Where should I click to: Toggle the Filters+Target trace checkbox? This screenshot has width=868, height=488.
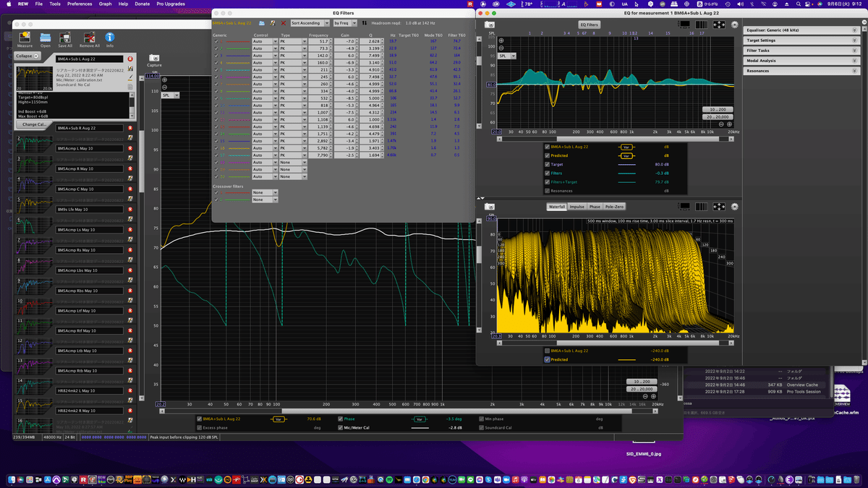click(548, 181)
